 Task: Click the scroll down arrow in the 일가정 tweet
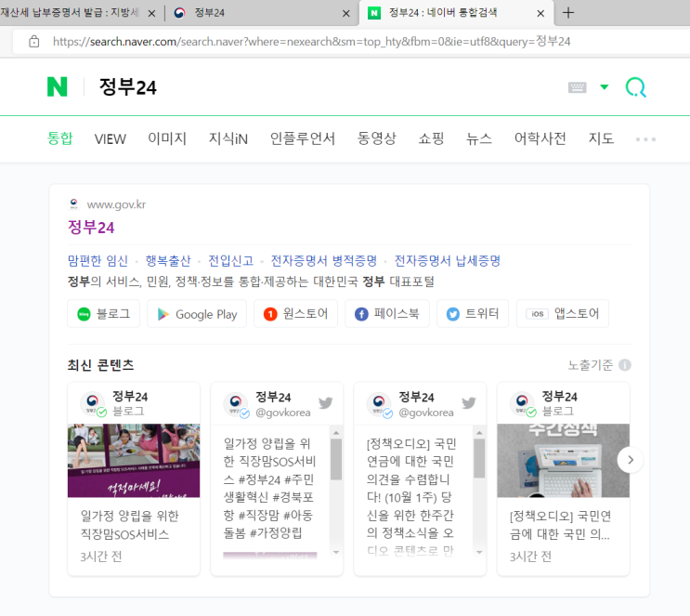click(x=336, y=552)
